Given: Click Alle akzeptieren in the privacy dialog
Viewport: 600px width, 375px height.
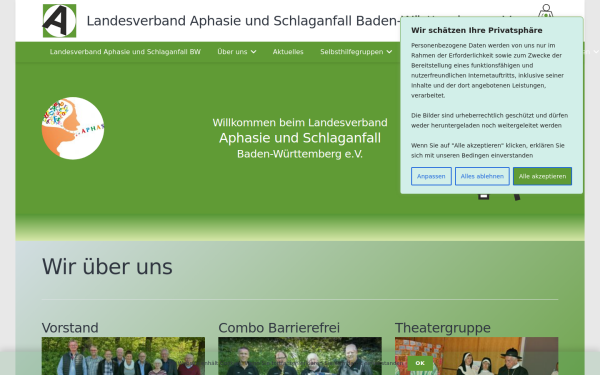Looking at the screenshot, I should tap(542, 176).
